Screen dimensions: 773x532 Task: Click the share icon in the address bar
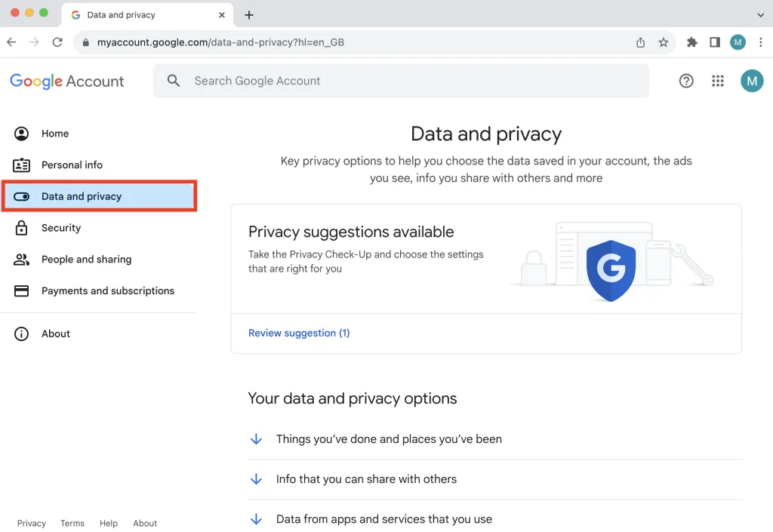[x=639, y=42]
